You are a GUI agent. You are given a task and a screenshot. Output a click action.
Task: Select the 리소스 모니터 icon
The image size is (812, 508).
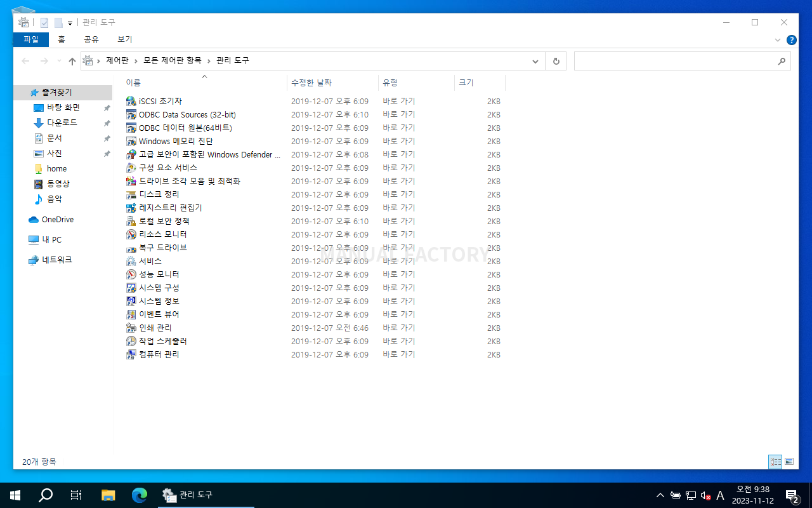[131, 234]
